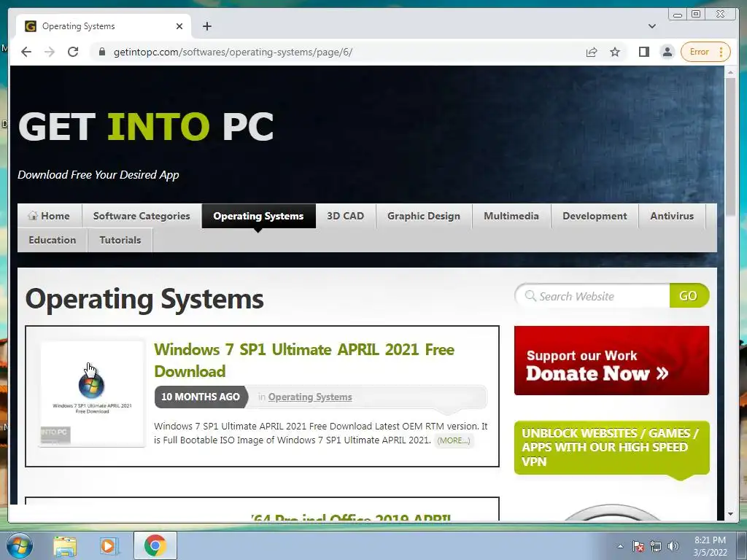This screenshot has width=747, height=560.
Task: Reload the current page
Action: (x=73, y=52)
